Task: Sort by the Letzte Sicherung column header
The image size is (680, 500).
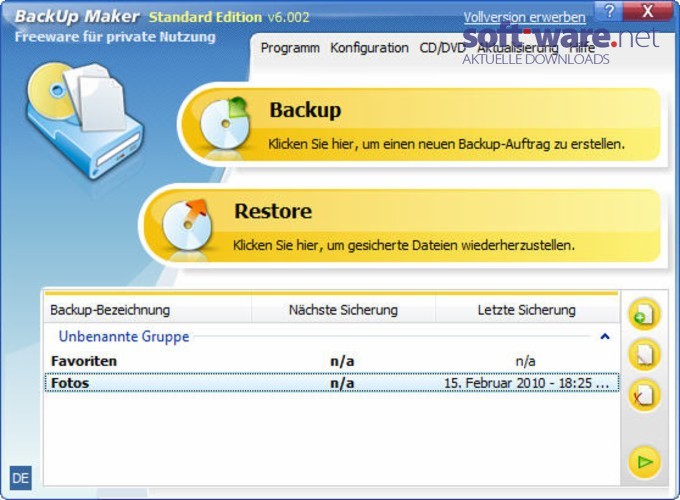Action: 527,310
